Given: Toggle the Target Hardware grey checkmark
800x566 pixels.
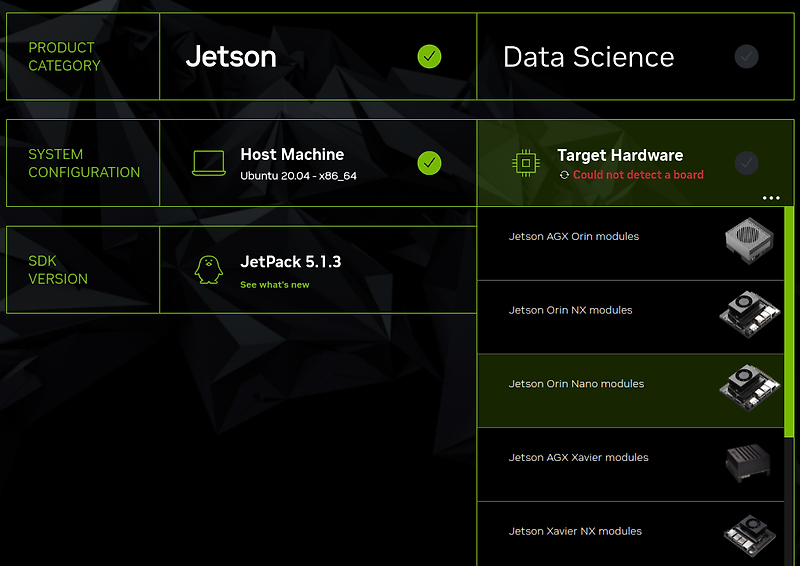Looking at the screenshot, I should 746,163.
